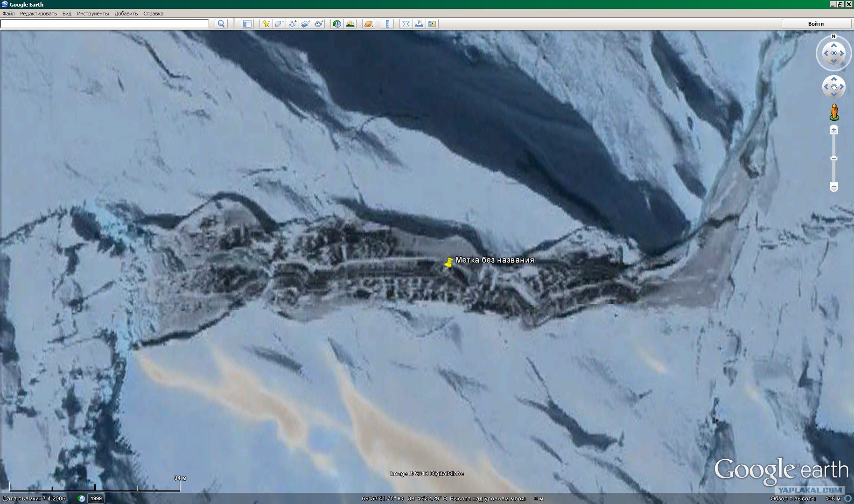Look down with the compass bottom arrow
Image resolution: width=854 pixels, height=504 pixels.
(834, 61)
